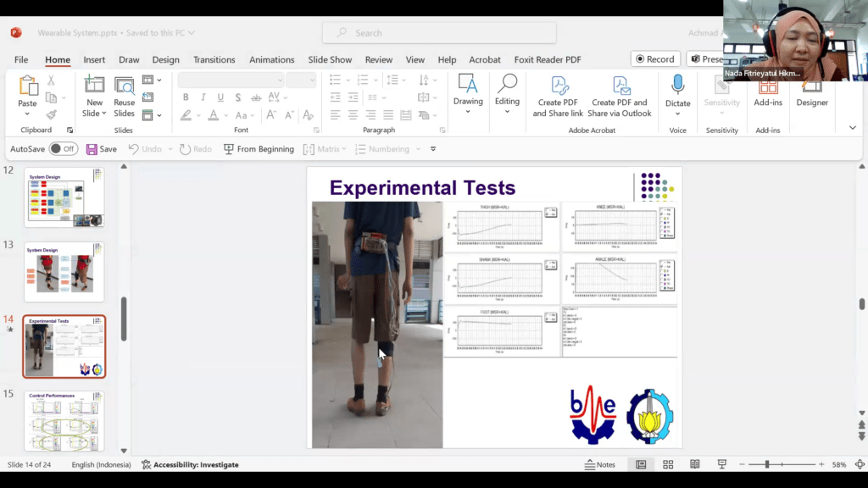The width and height of the screenshot is (868, 488).
Task: Click Create PDF and Share link
Action: coord(558,97)
